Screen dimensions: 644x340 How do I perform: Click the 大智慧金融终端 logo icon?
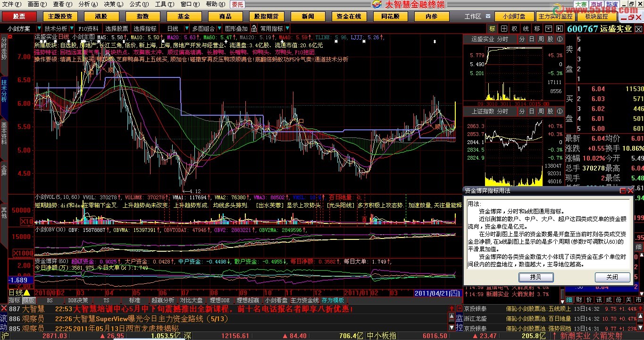coord(377,4)
